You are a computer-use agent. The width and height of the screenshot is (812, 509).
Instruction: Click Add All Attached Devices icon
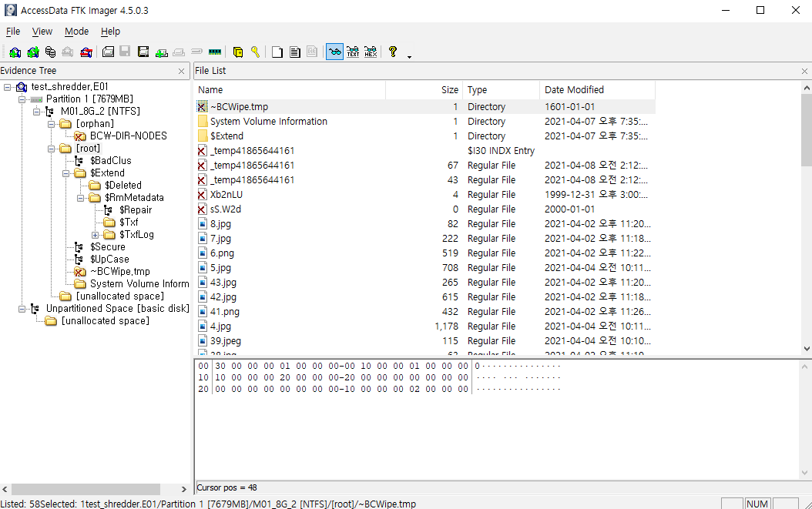[x=32, y=52]
